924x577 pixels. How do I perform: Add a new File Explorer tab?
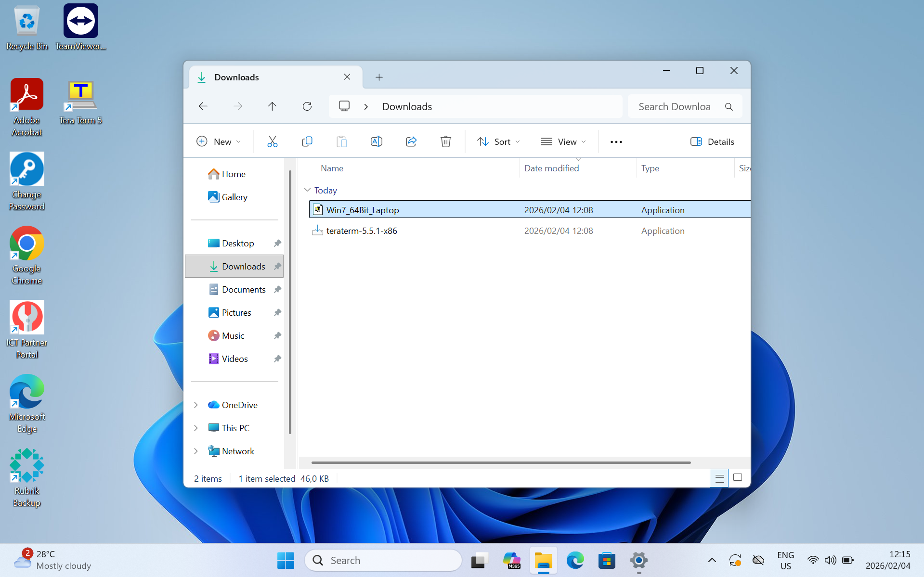click(379, 77)
